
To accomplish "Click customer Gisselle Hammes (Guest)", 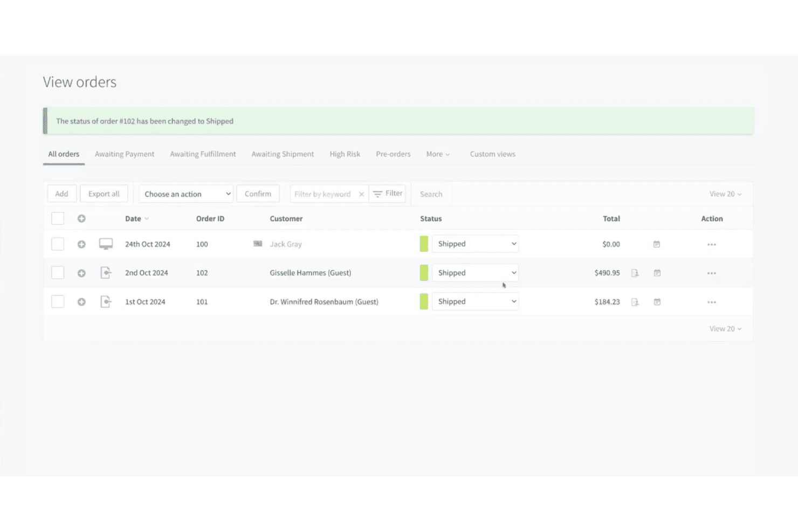I will tap(311, 273).
